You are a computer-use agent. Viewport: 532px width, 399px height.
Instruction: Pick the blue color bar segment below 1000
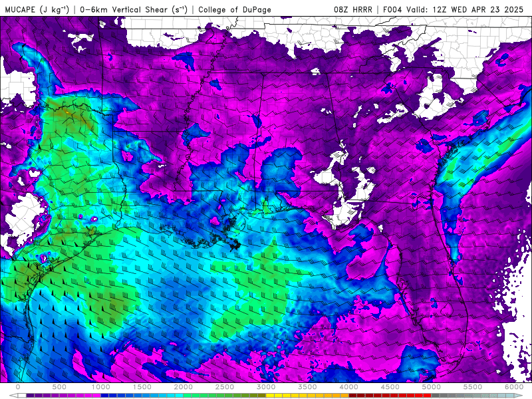coord(105,396)
